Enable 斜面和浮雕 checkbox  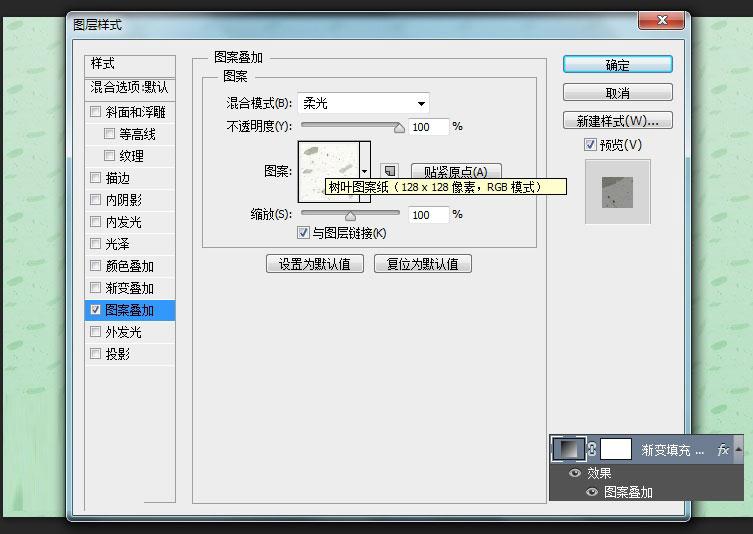(x=95, y=112)
